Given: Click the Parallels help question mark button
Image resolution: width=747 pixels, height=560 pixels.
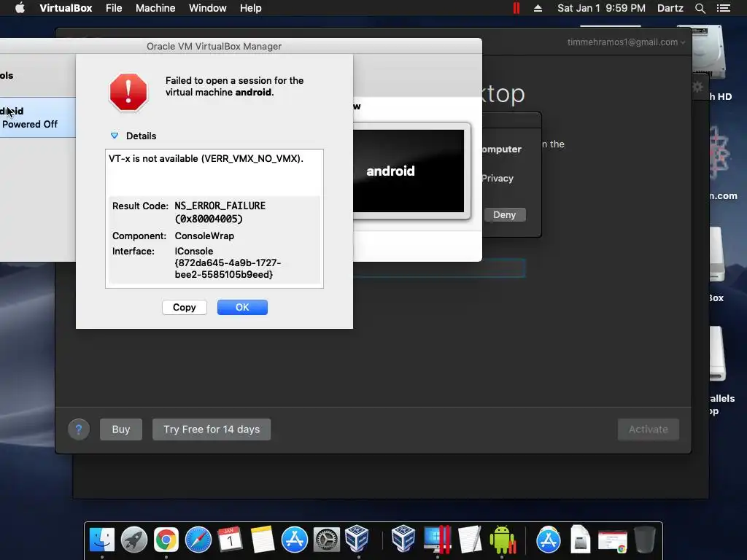Looking at the screenshot, I should point(79,429).
